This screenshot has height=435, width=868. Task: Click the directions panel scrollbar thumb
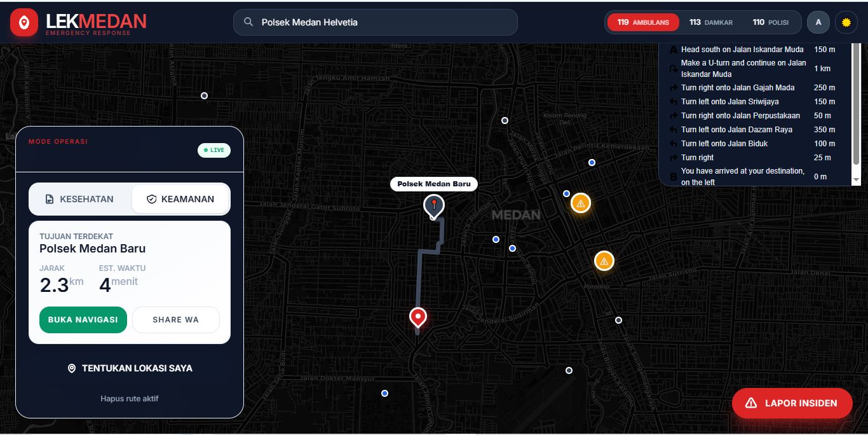coord(856,105)
